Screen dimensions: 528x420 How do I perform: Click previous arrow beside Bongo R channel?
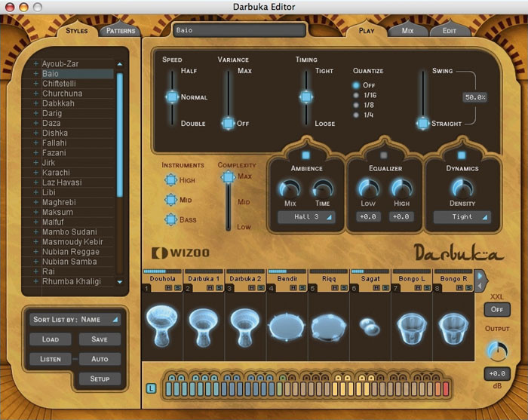click(x=480, y=286)
